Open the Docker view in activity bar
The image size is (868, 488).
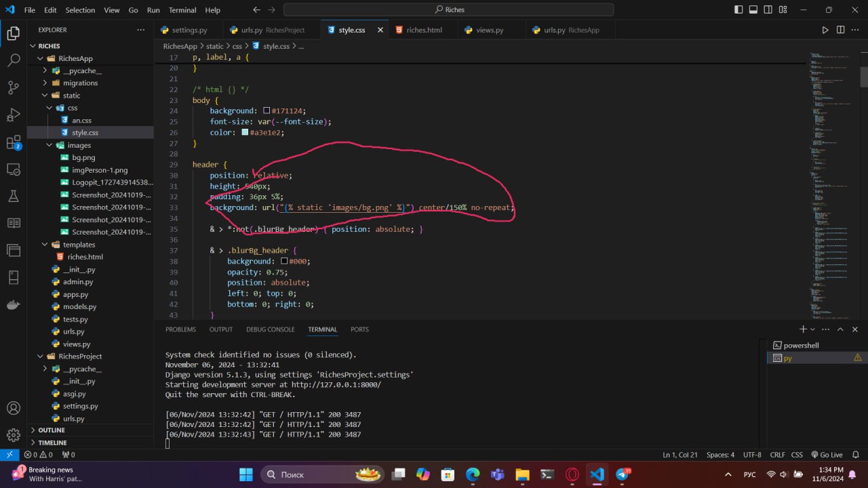coord(13,304)
